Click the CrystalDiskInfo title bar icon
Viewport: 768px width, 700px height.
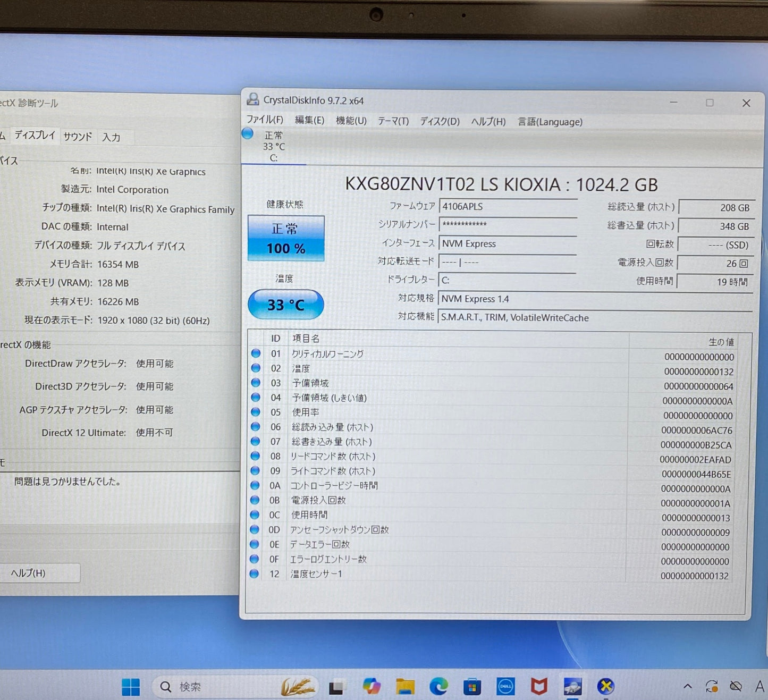[x=253, y=99]
